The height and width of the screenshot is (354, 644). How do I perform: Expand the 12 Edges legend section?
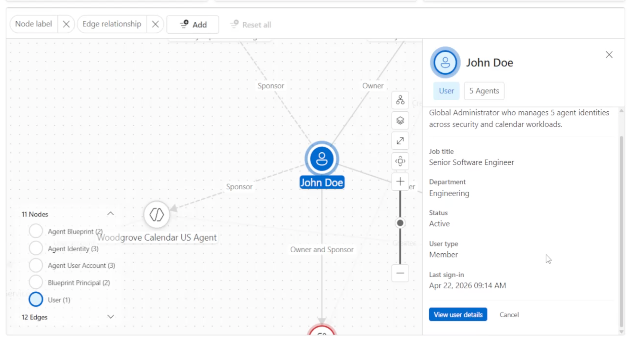111,317
